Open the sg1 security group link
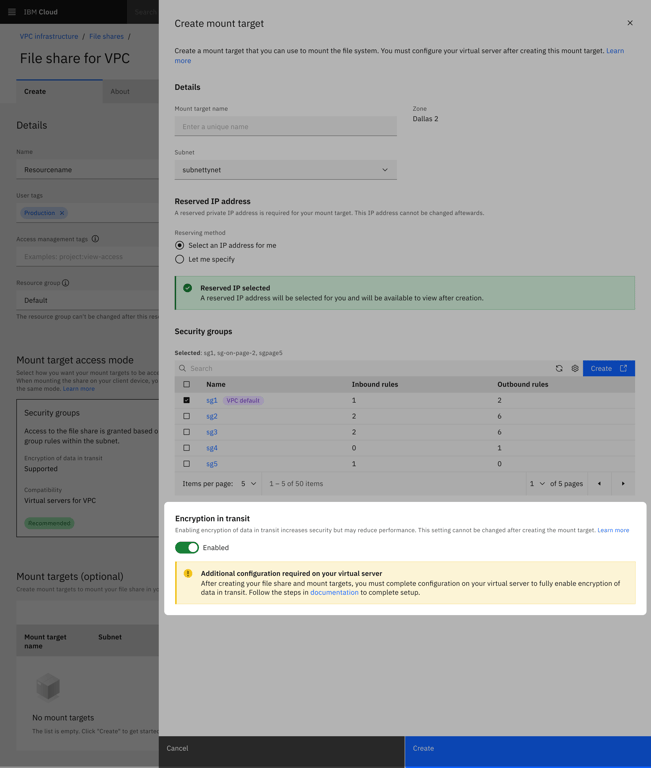This screenshot has height=768, width=651. coord(212,400)
